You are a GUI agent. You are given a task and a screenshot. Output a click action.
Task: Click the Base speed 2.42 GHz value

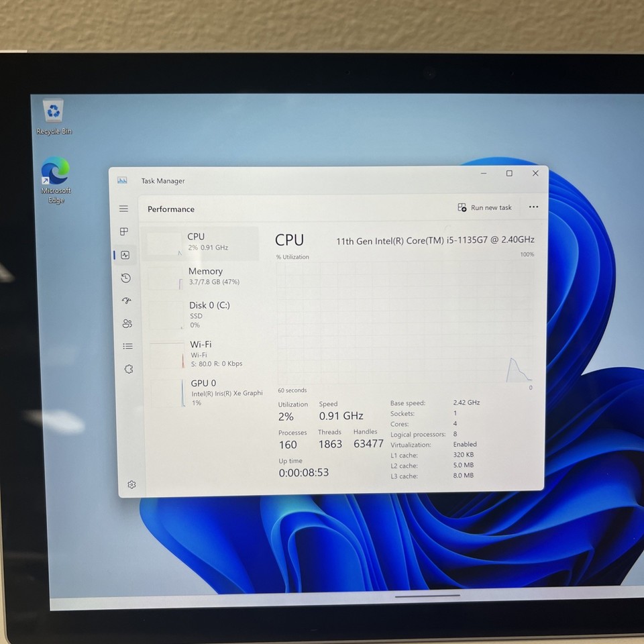(466, 402)
